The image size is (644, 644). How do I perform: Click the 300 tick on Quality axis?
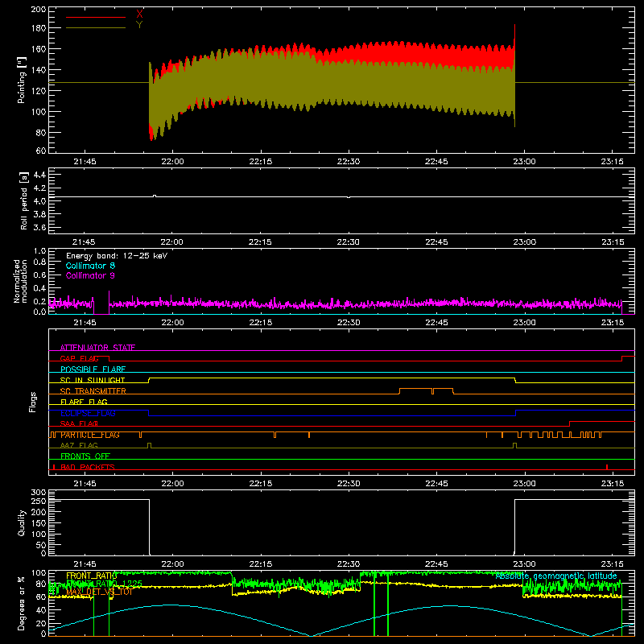(39, 493)
